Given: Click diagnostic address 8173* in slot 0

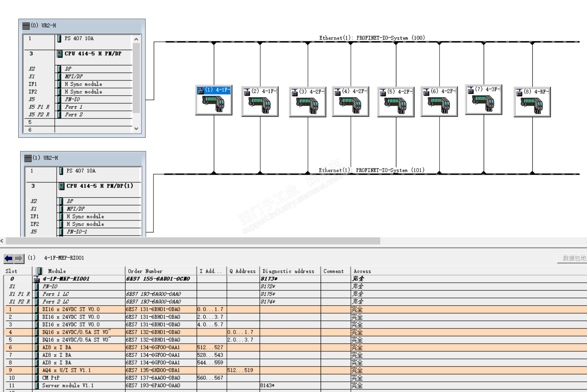Looking at the screenshot, I should [269, 279].
